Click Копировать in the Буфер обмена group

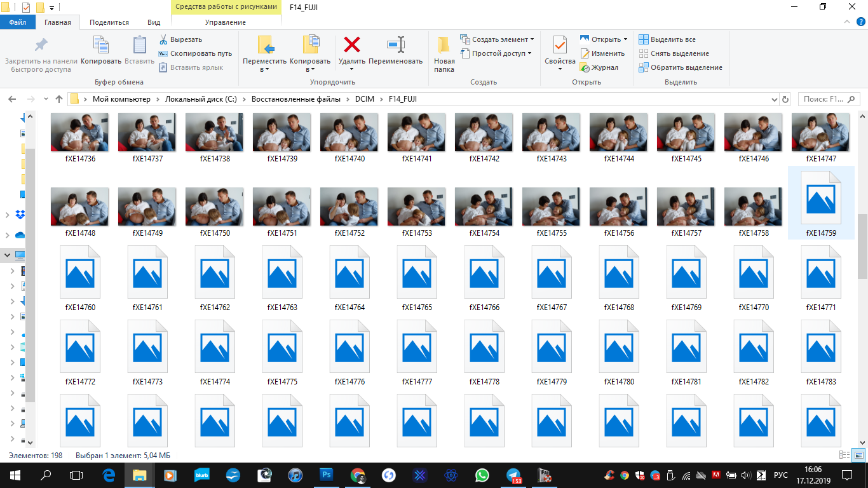pos(101,50)
